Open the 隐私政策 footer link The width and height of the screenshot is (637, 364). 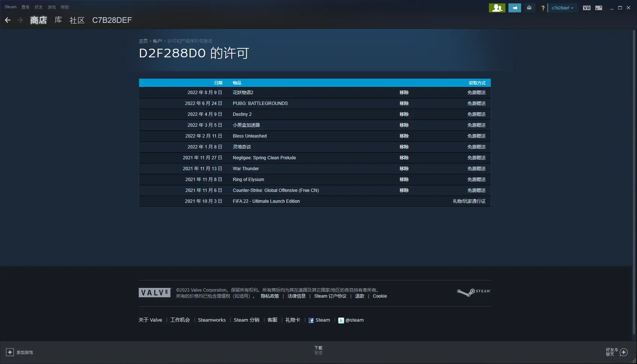pyautogui.click(x=270, y=296)
